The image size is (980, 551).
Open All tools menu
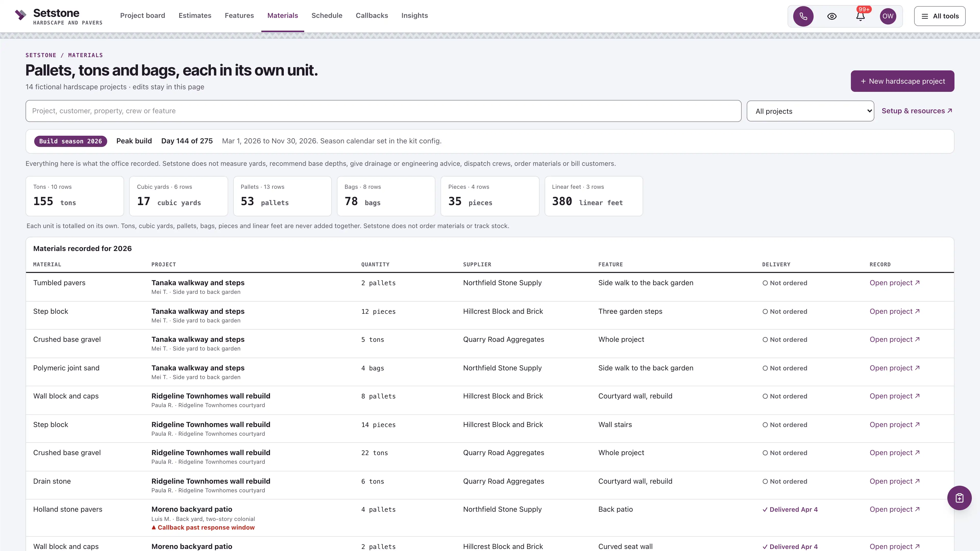(x=940, y=16)
